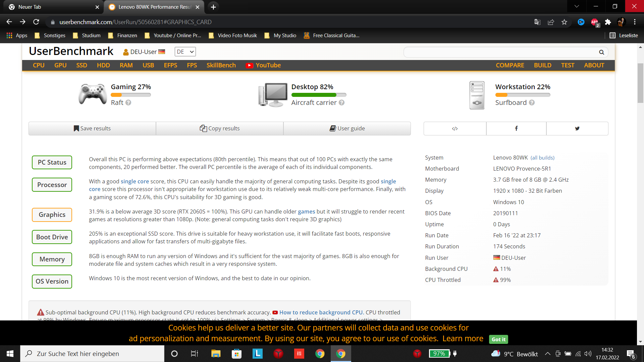Open Adblock extension icon in toolbar

coord(595,22)
